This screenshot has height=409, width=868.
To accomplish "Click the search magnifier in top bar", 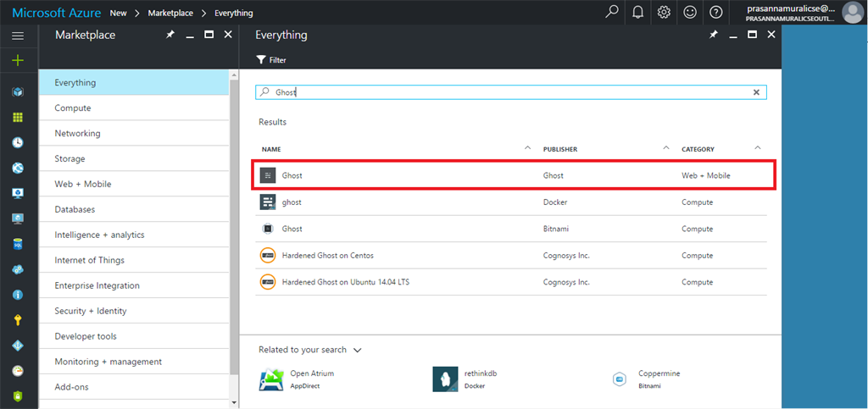I will point(611,12).
